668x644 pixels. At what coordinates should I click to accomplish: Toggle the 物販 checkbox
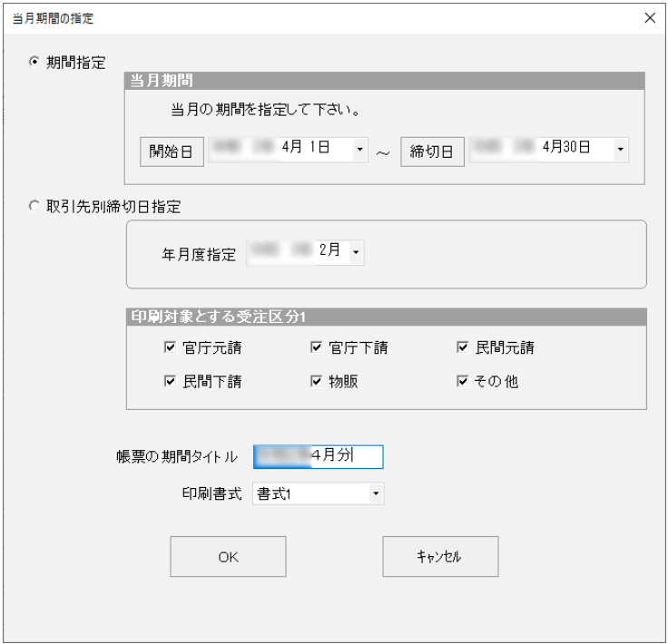pyautogui.click(x=317, y=382)
